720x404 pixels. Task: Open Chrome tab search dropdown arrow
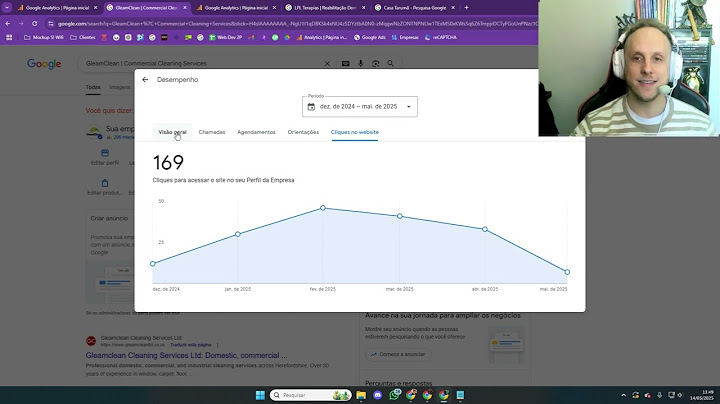point(7,7)
